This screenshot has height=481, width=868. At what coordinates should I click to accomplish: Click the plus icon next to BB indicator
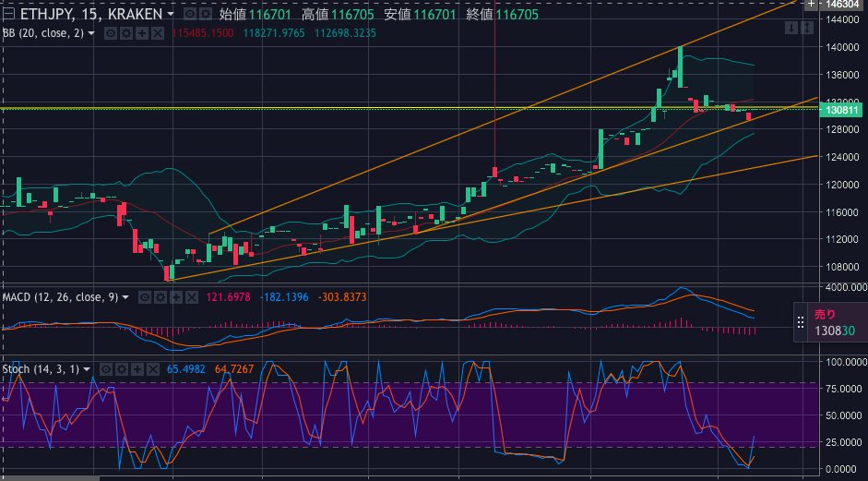click(142, 34)
